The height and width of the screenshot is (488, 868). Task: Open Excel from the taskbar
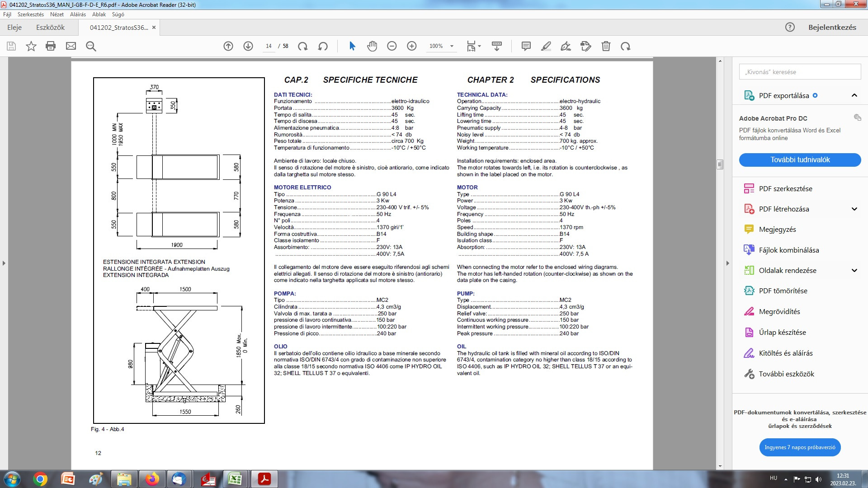click(235, 479)
